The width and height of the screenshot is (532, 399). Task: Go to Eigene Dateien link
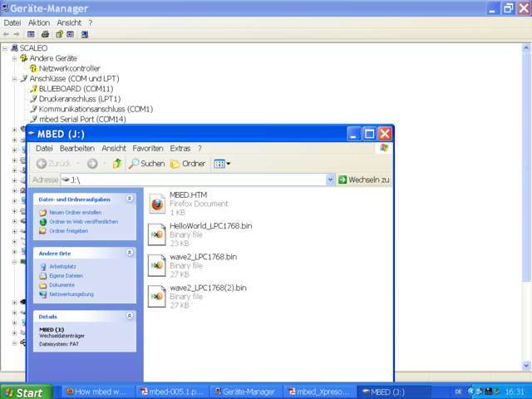click(x=66, y=275)
